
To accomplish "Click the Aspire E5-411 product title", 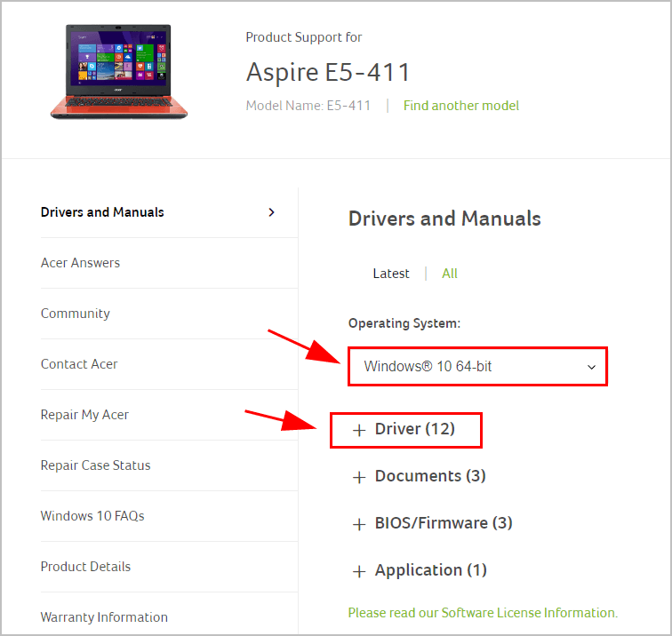I will [x=328, y=72].
